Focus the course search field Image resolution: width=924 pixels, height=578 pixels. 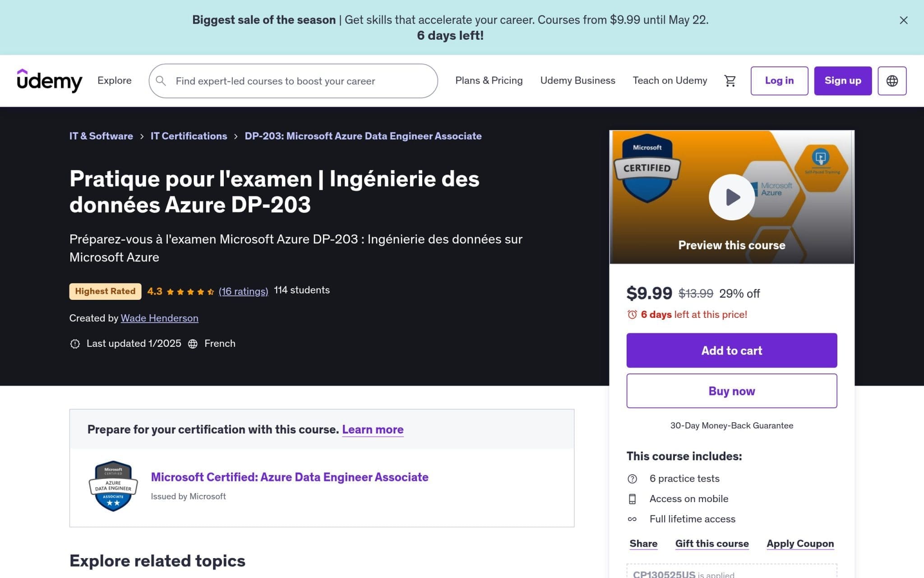click(293, 81)
